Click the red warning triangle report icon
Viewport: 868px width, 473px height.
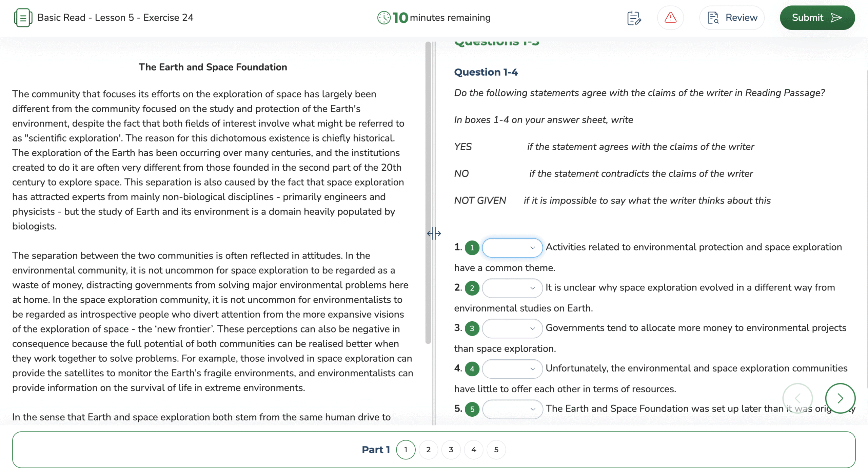[670, 18]
